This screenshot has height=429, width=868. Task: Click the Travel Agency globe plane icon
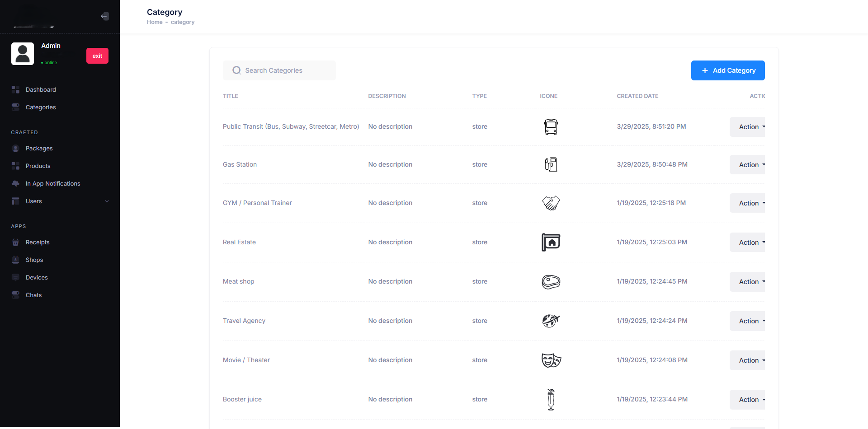coord(551,321)
